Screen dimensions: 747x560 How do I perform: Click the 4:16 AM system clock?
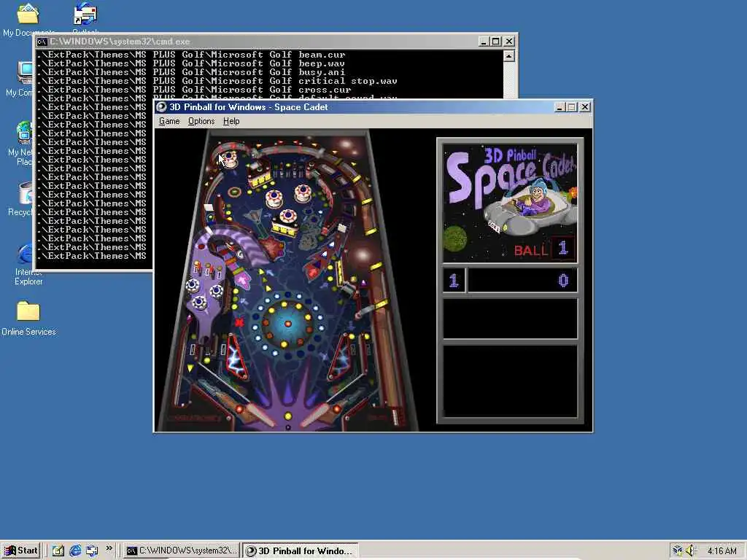721,551
